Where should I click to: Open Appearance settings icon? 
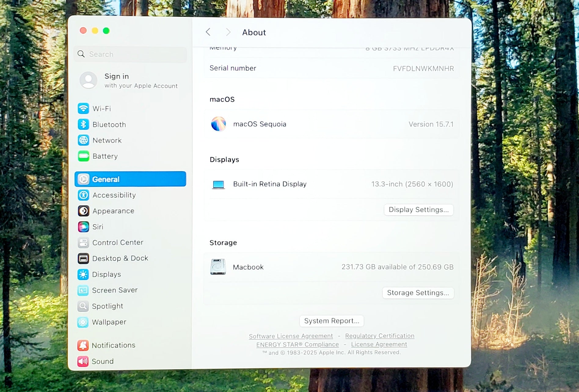pyautogui.click(x=83, y=211)
